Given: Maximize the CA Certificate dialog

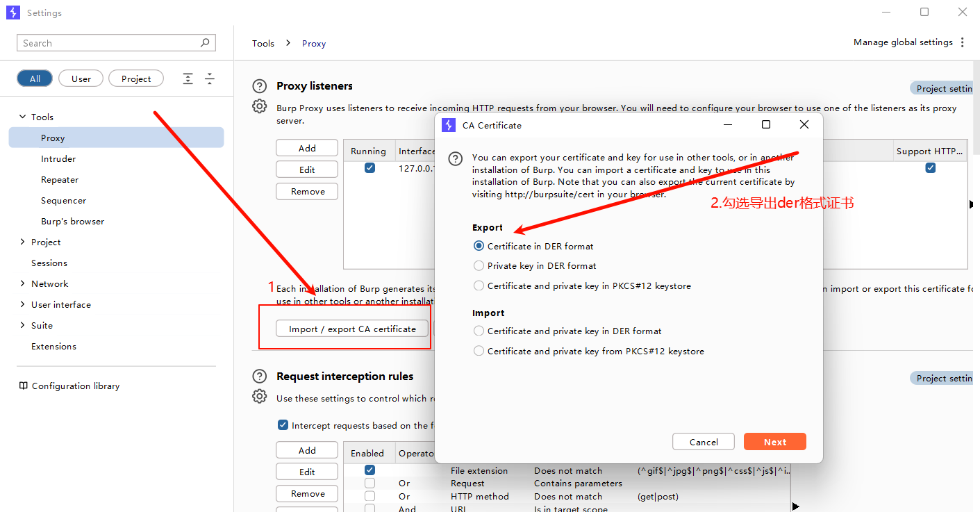Looking at the screenshot, I should point(766,125).
